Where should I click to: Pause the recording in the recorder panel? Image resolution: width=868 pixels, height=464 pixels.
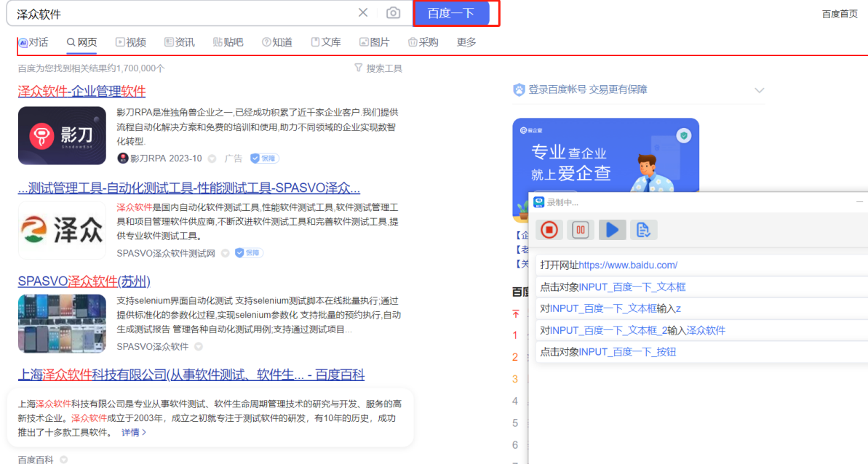(581, 230)
